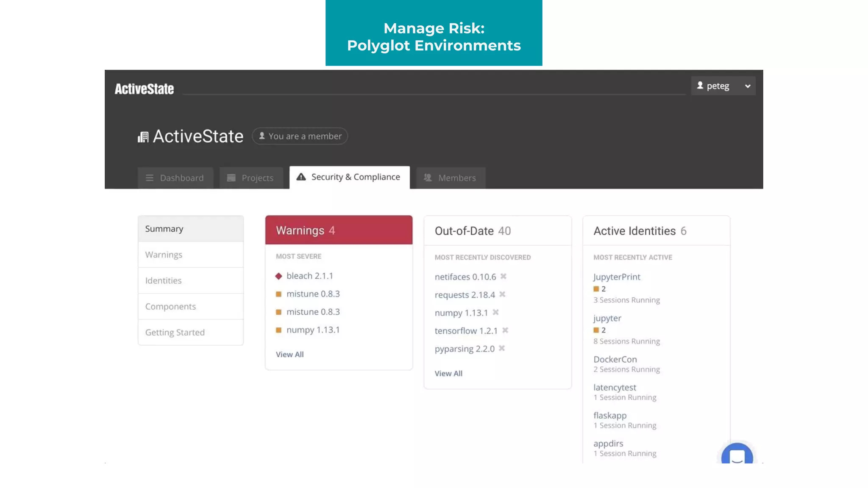Click the organization building icon
868x488 pixels.
click(x=143, y=137)
